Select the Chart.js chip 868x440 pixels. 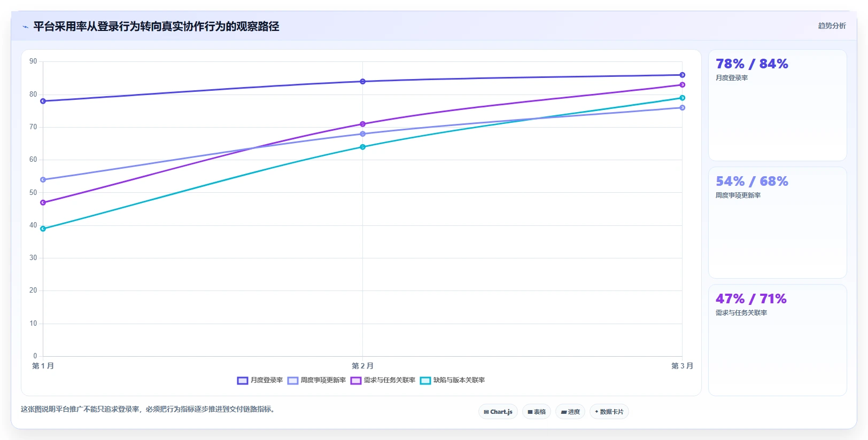(498, 412)
